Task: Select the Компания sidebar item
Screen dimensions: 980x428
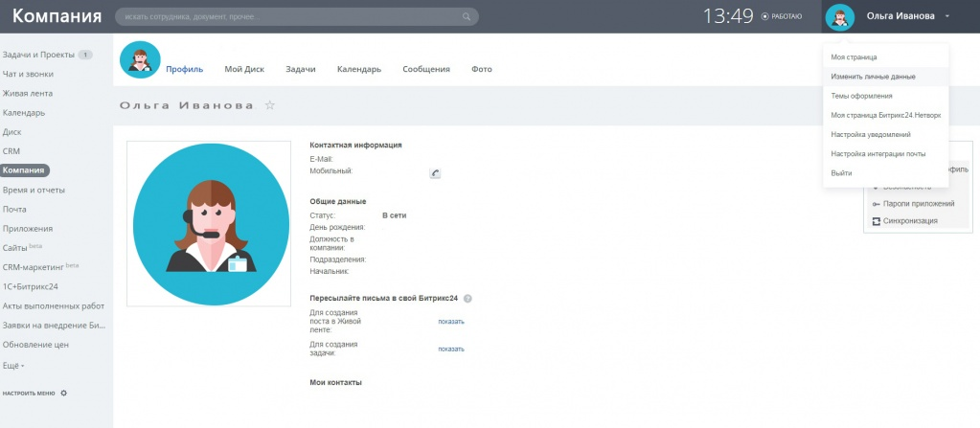Action: (24, 170)
